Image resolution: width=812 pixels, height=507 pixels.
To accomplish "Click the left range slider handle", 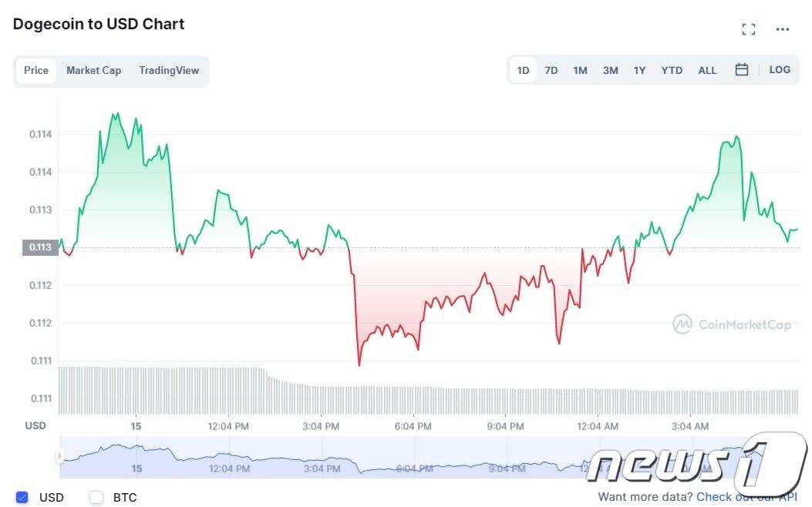I will point(59,457).
